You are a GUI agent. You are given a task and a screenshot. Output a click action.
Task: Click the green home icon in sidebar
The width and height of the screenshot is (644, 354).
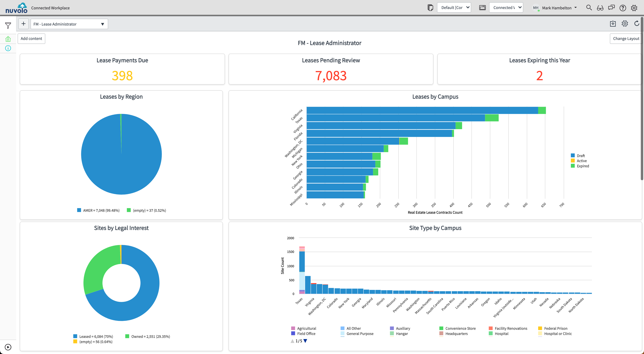click(x=8, y=39)
